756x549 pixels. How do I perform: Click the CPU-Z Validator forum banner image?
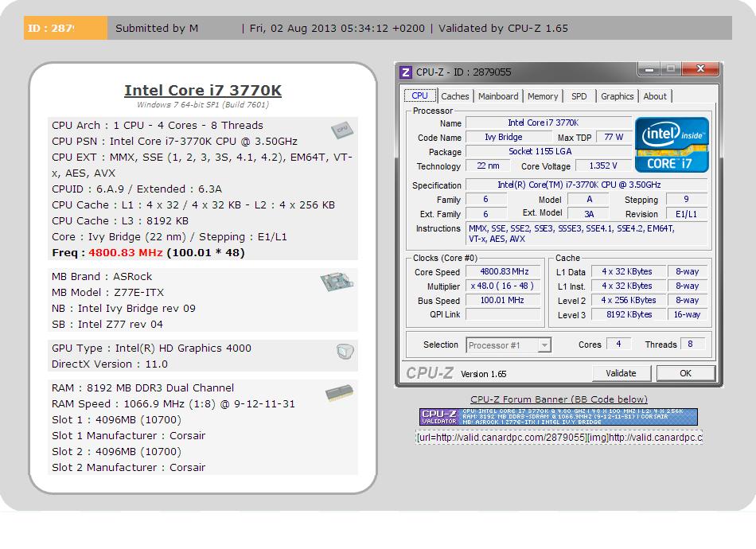coord(559,417)
